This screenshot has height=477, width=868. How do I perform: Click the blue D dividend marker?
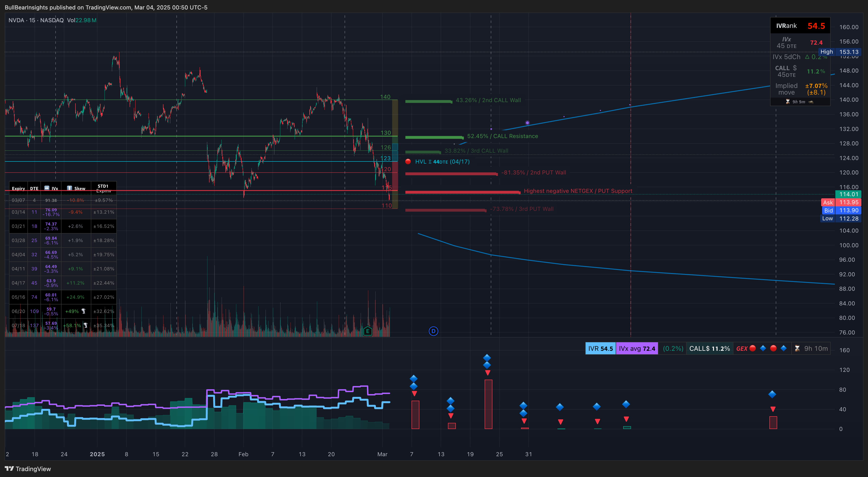tap(433, 331)
